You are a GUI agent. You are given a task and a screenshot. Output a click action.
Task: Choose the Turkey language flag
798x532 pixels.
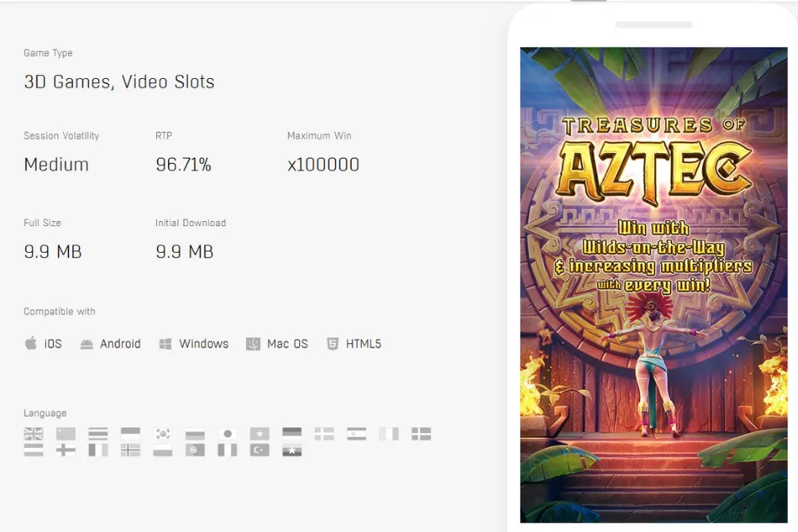click(x=259, y=449)
